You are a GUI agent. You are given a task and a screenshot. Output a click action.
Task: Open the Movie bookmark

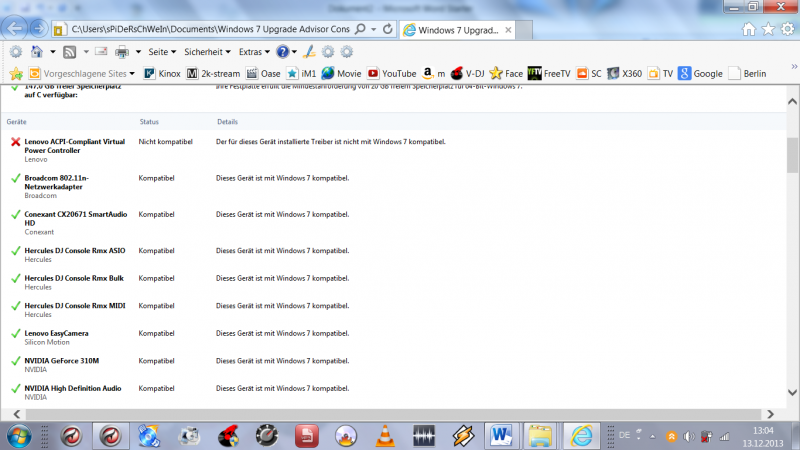pos(341,73)
